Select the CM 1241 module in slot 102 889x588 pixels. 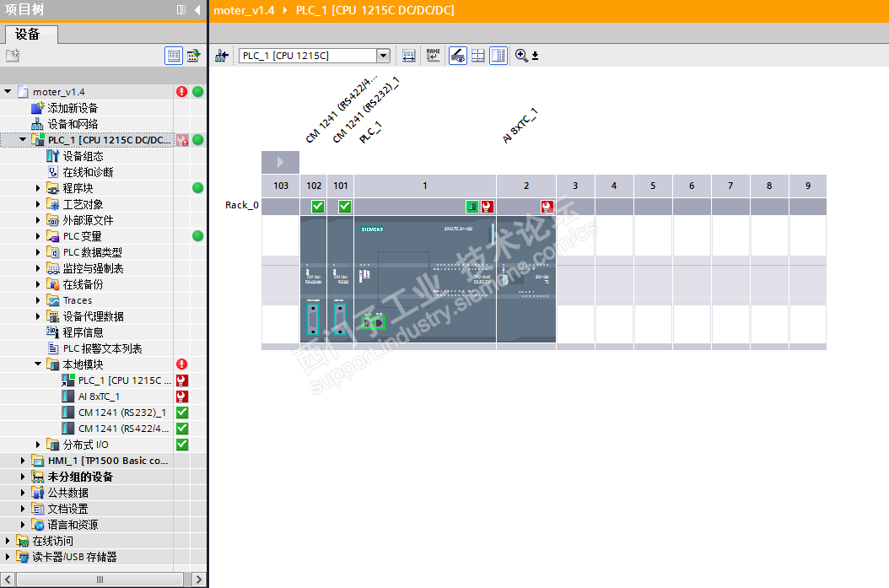click(x=313, y=279)
